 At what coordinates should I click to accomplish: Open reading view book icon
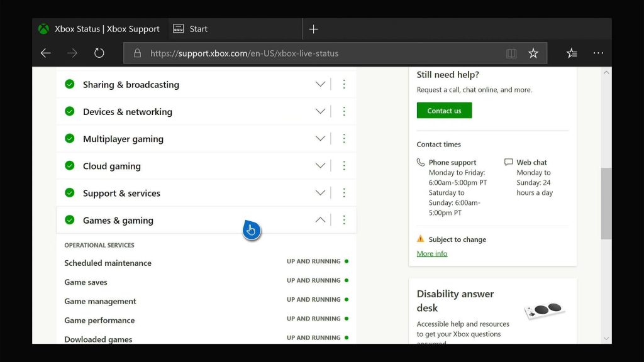click(511, 53)
